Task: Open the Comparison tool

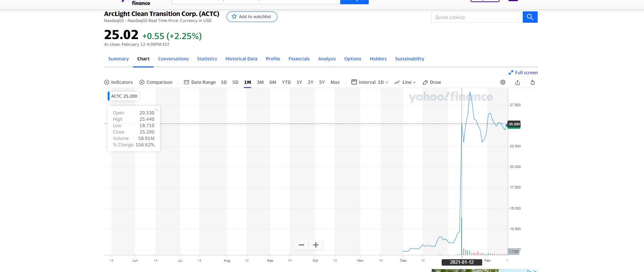Action: click(156, 82)
